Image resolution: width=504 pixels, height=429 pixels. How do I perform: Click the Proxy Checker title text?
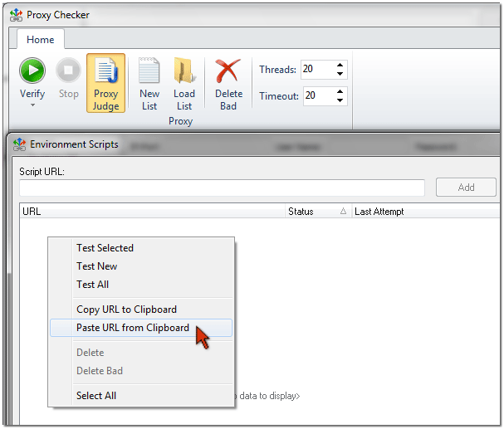(58, 15)
